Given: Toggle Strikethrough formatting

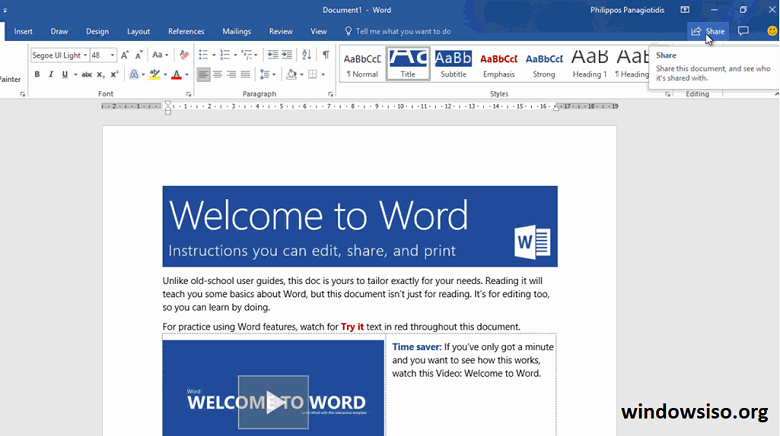Looking at the screenshot, I should click(87, 74).
